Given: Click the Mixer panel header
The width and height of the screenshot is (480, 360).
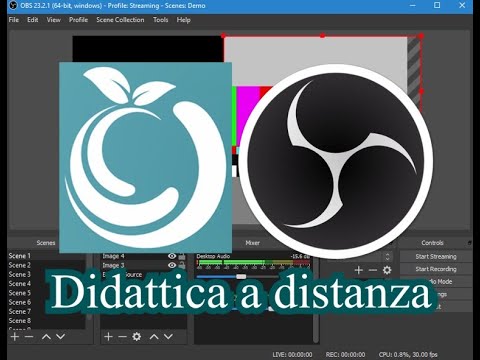Looking at the screenshot, I should pyautogui.click(x=252, y=243).
